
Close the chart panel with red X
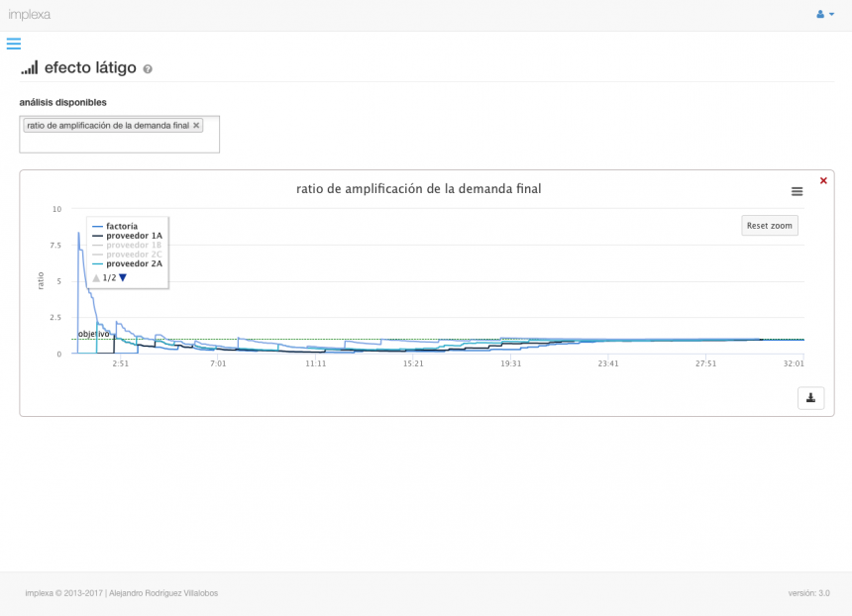pos(823,180)
